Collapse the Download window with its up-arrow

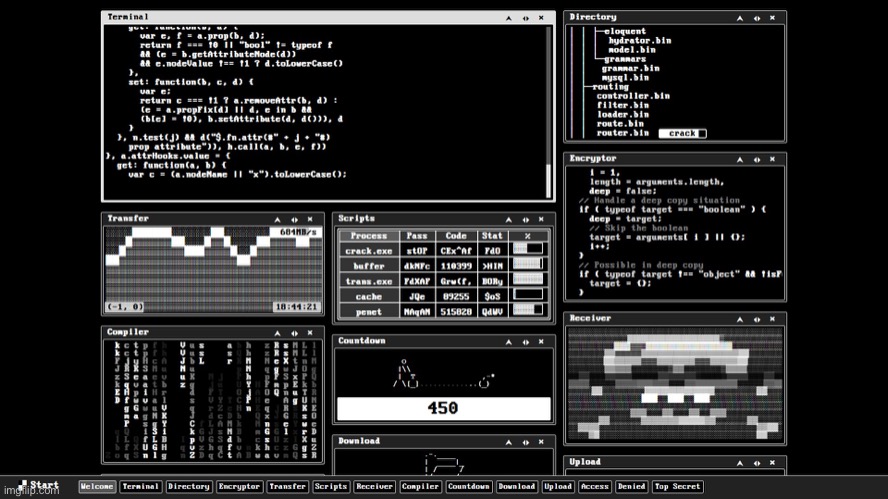[x=509, y=441]
